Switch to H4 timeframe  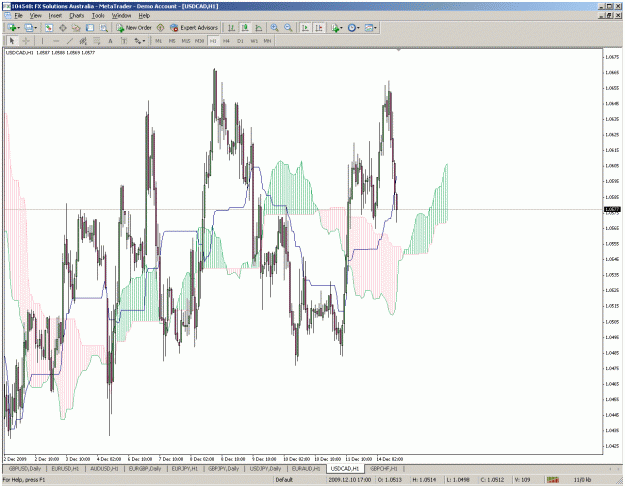[x=226, y=41]
